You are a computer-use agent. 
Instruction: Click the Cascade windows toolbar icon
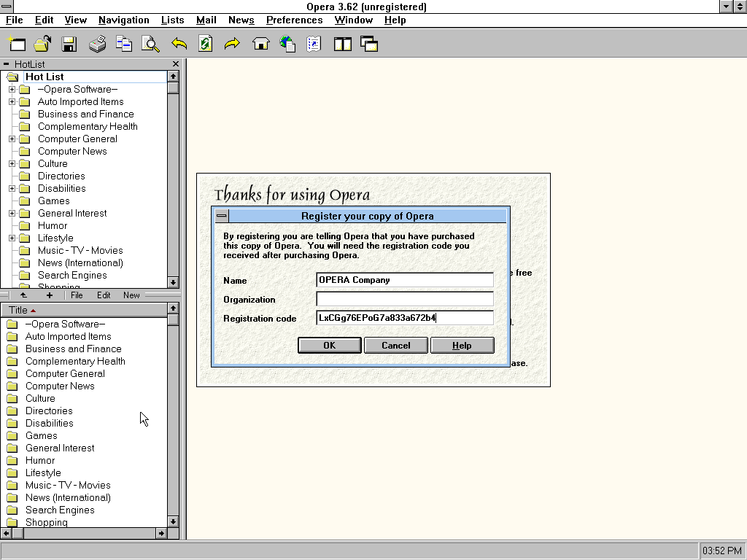[369, 44]
